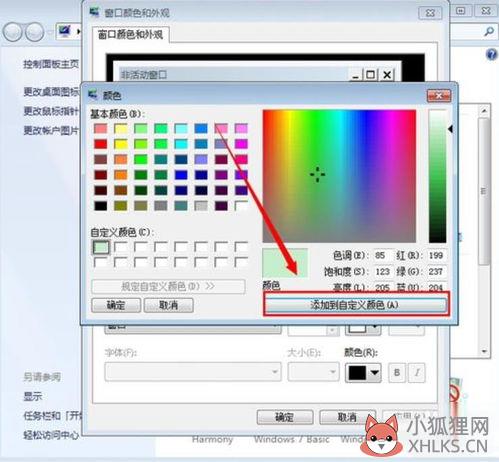This screenshot has width=499, height=462.
Task: Click inside the 色调 hue input field
Action: (x=382, y=256)
